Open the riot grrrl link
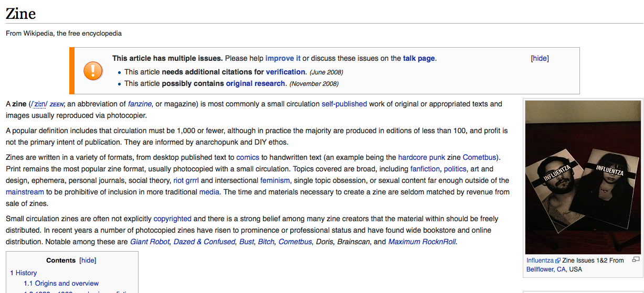The image size is (644, 293). click(186, 180)
